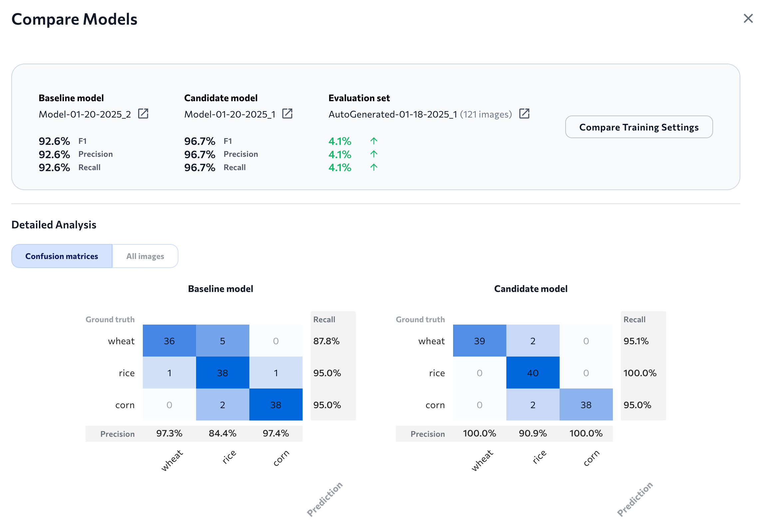Image resolution: width=765 pixels, height=532 pixels.
Task: Click baseline wheat-rice cell showing 5
Action: click(223, 341)
